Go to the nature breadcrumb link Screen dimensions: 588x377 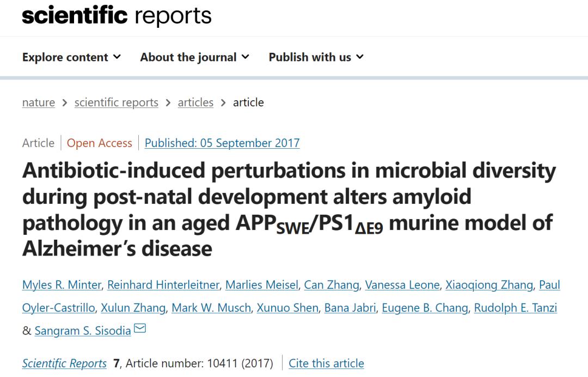coord(38,102)
